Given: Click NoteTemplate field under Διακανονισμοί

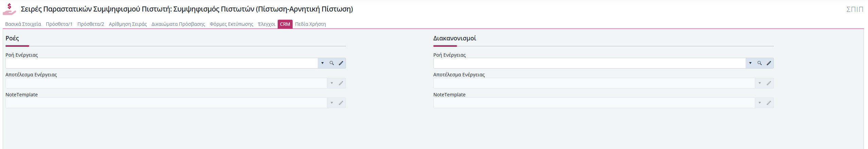Looking at the screenshot, I should click(594, 103).
